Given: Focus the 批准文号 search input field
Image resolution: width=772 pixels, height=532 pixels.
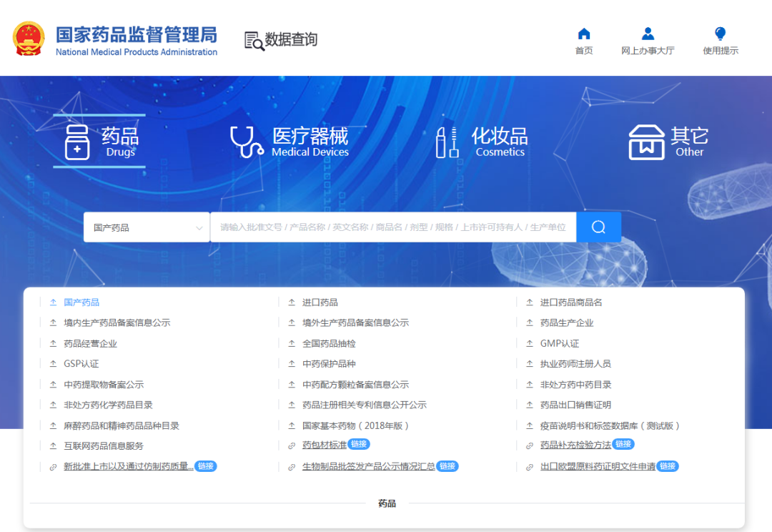Looking at the screenshot, I should 393,227.
